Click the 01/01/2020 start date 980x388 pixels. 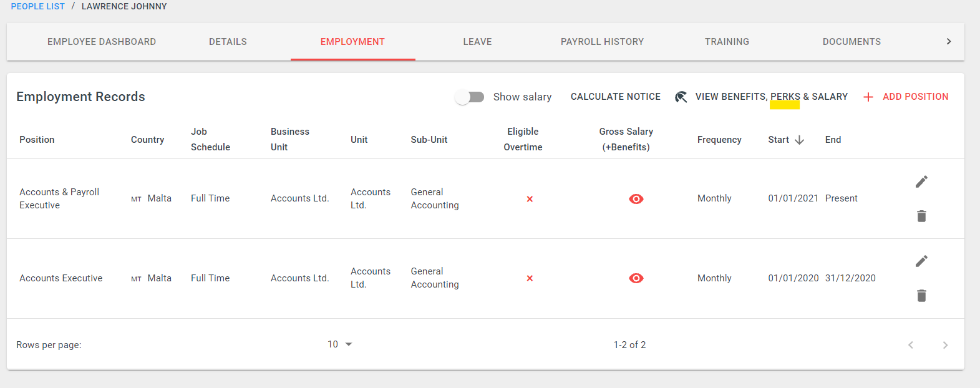[x=793, y=278]
